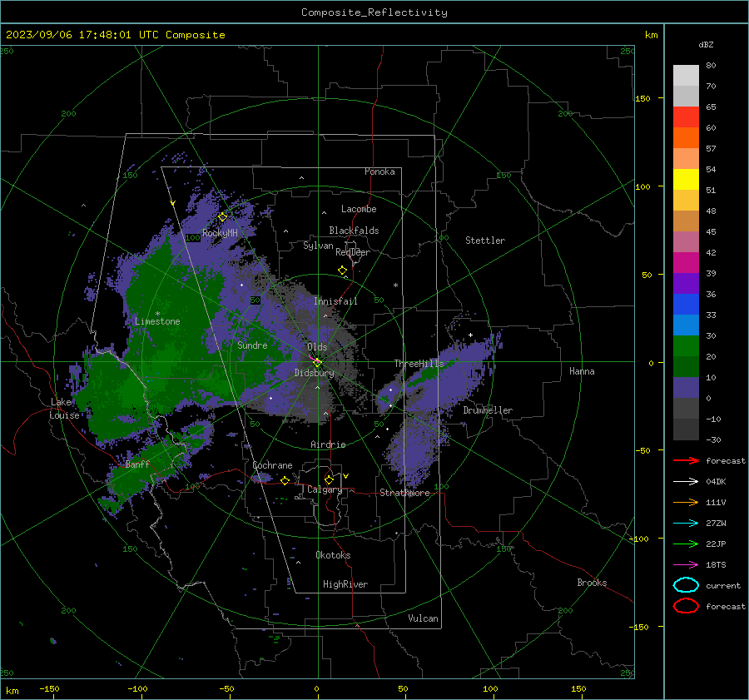Click the purple echo patch above Strathmore
The width and height of the screenshot is (749, 700).
(x=415, y=451)
